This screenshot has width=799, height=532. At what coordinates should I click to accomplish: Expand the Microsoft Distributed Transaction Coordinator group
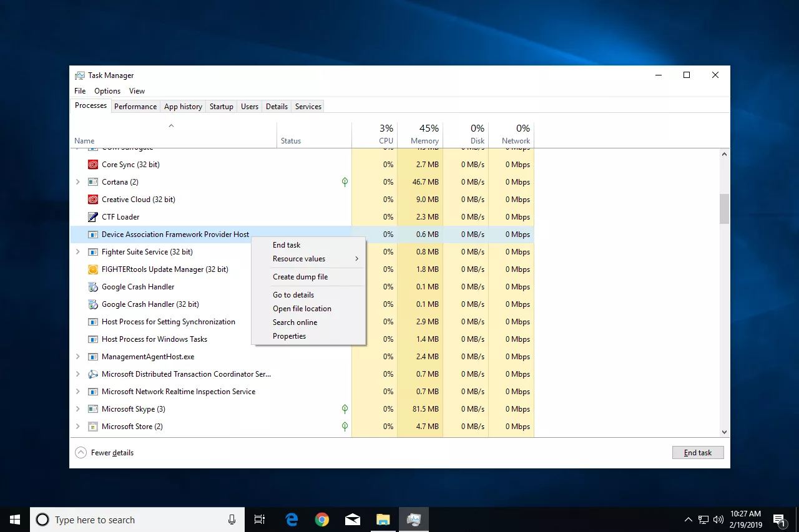point(77,374)
